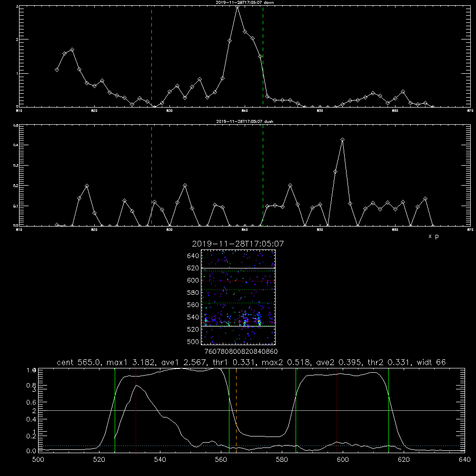This screenshot has width=476, height=476.
Task: Click the bottom plot y-axis label 0.6
Action: (31, 402)
